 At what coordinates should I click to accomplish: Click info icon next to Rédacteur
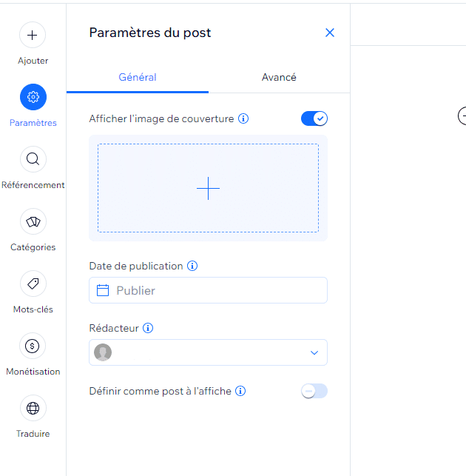(148, 328)
